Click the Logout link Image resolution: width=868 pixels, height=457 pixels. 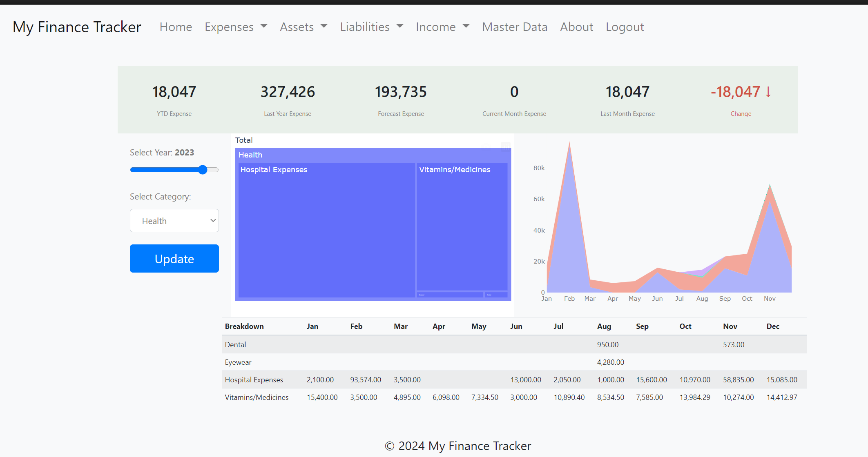(625, 27)
